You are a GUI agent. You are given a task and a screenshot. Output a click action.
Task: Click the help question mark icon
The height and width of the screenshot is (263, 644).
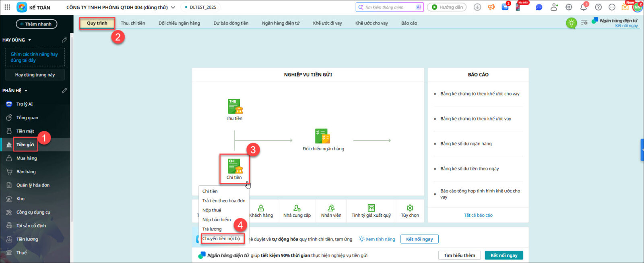598,7
